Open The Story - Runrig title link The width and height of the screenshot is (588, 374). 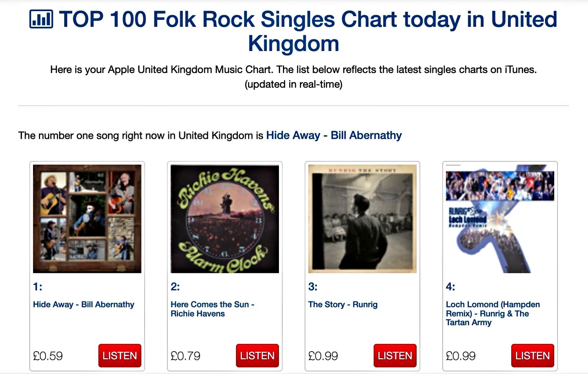pyautogui.click(x=343, y=305)
